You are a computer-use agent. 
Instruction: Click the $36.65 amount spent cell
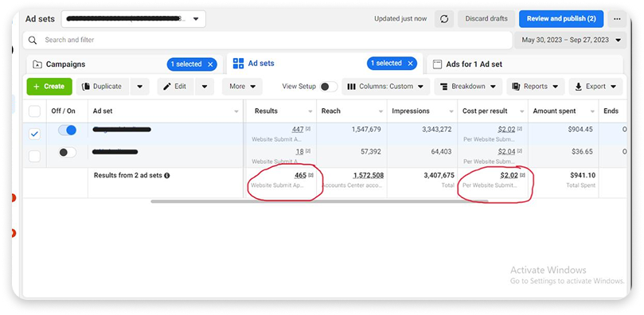pos(582,152)
